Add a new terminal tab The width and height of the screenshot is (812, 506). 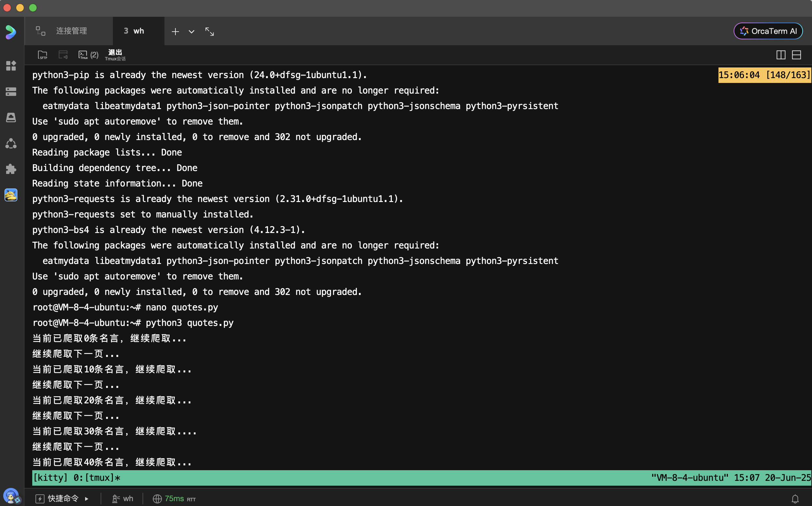175,31
